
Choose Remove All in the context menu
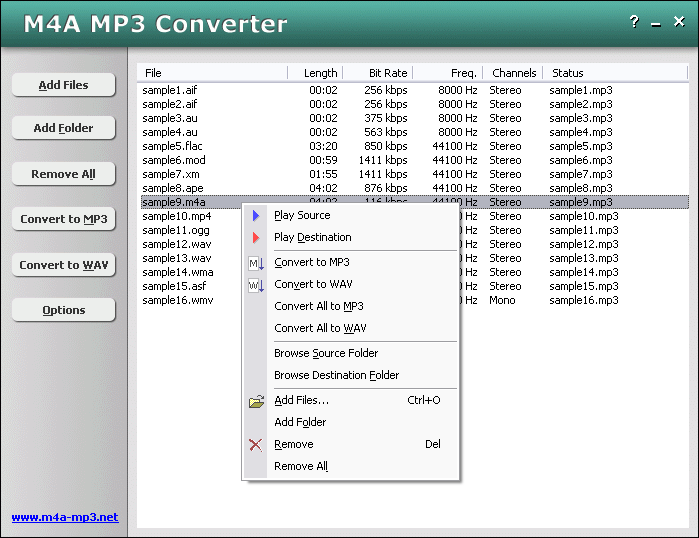click(351, 466)
